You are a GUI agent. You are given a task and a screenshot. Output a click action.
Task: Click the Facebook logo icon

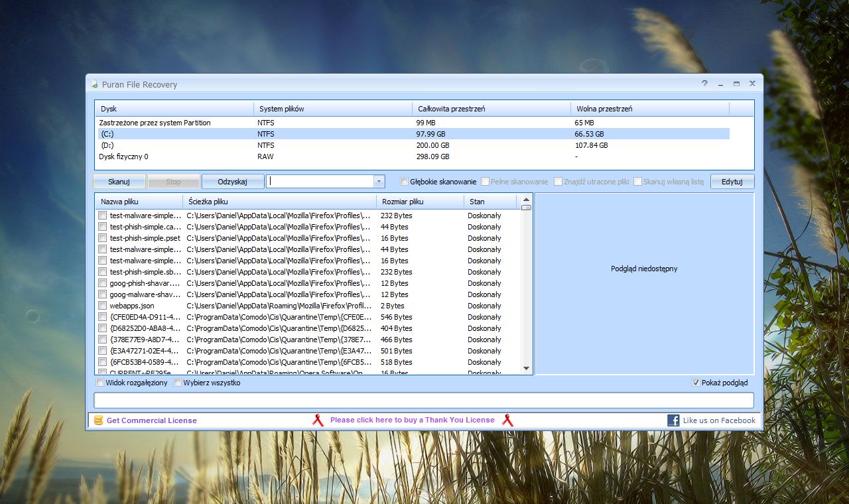(673, 420)
